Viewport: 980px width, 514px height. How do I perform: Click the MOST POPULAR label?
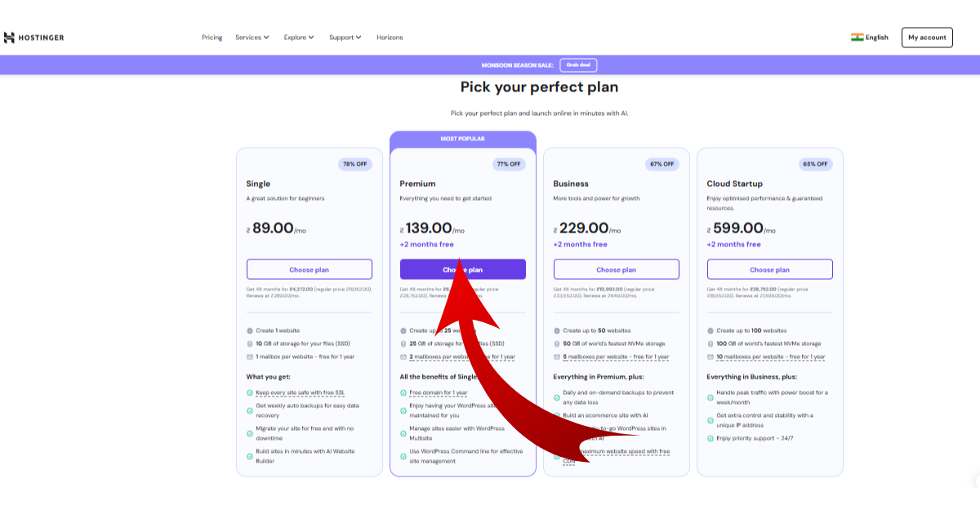(463, 139)
